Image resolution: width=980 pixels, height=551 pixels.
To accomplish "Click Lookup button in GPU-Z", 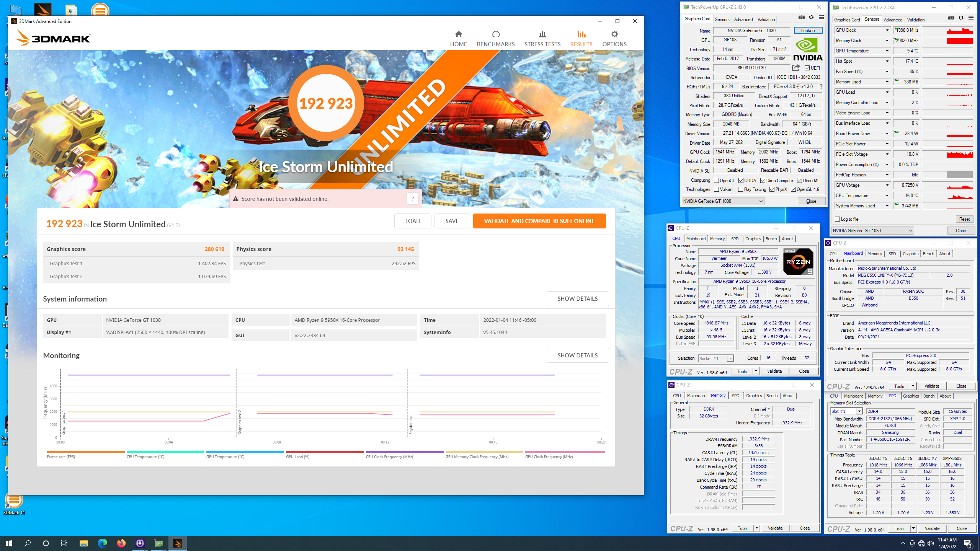I will [x=808, y=31].
